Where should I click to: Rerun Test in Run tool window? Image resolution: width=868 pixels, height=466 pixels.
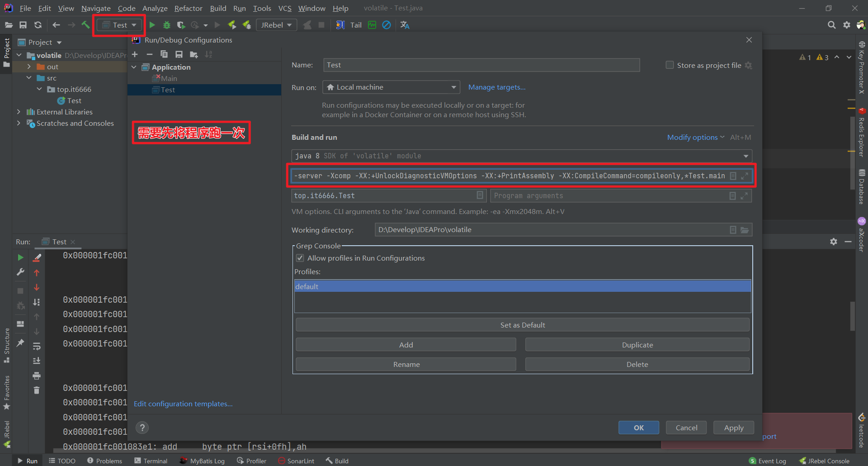(20, 257)
